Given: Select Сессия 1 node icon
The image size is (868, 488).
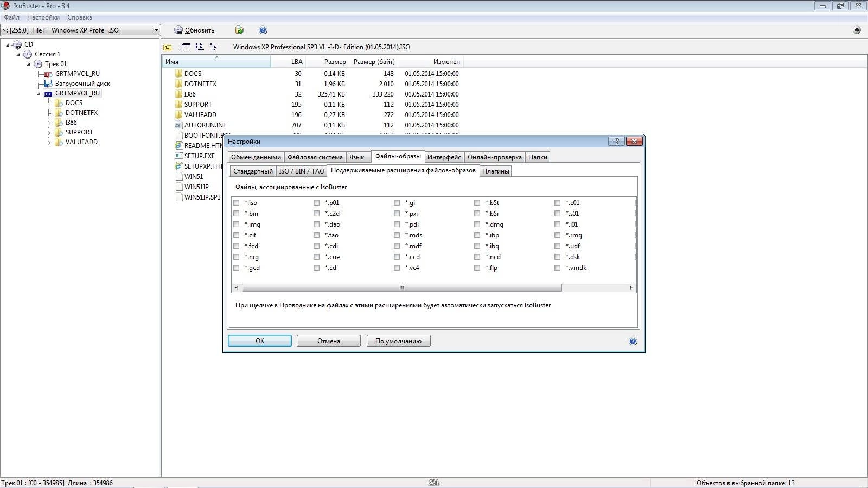Looking at the screenshot, I should click(28, 54).
